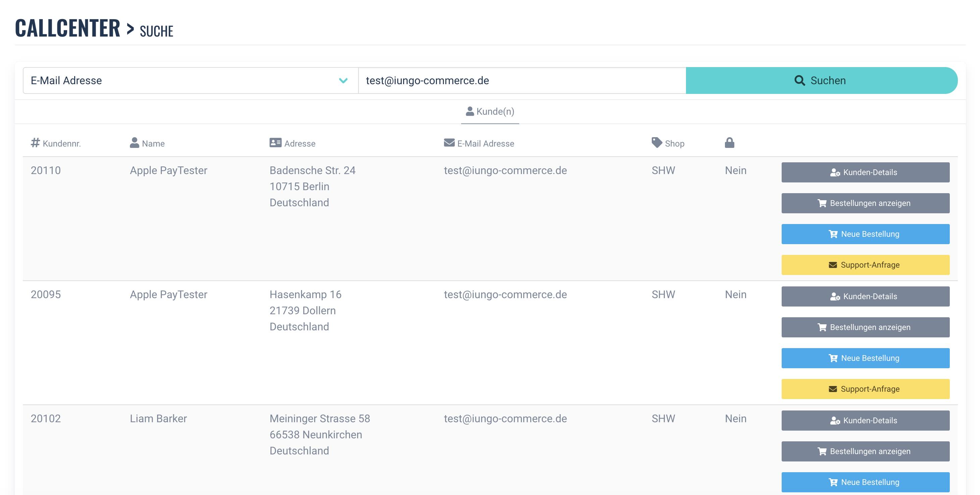Viewport: 980px width, 495px height.
Task: Click the teal chevron arrow of the dropdown
Action: tap(343, 80)
